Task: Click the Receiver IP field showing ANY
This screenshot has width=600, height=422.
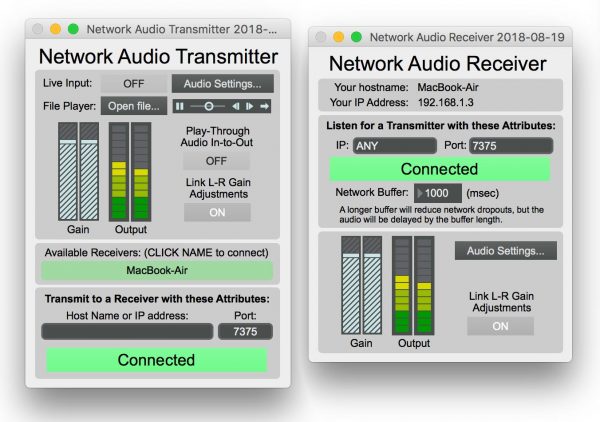Action: (x=394, y=146)
